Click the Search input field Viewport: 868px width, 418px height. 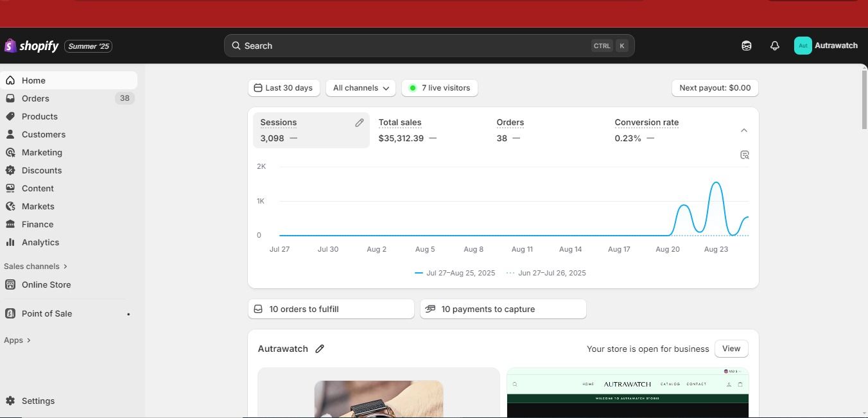[x=417, y=46]
